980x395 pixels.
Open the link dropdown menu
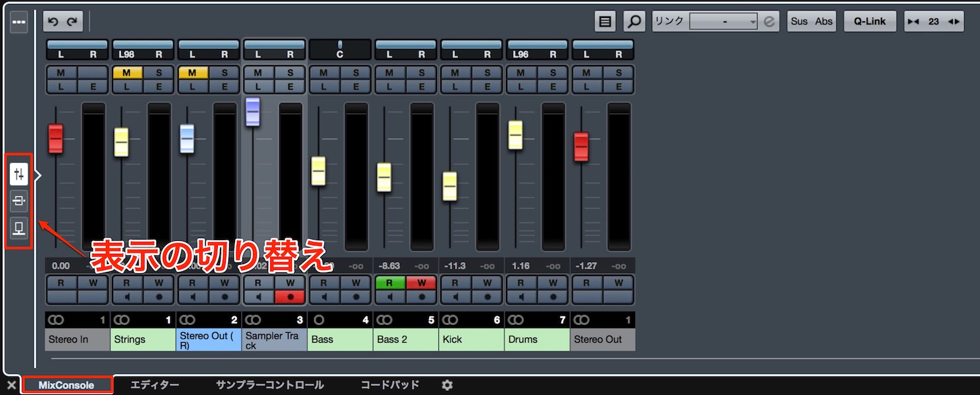coord(723,22)
